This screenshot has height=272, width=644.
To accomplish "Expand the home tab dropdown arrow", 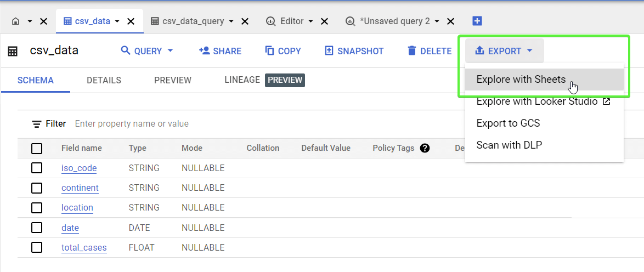I will tap(30, 21).
